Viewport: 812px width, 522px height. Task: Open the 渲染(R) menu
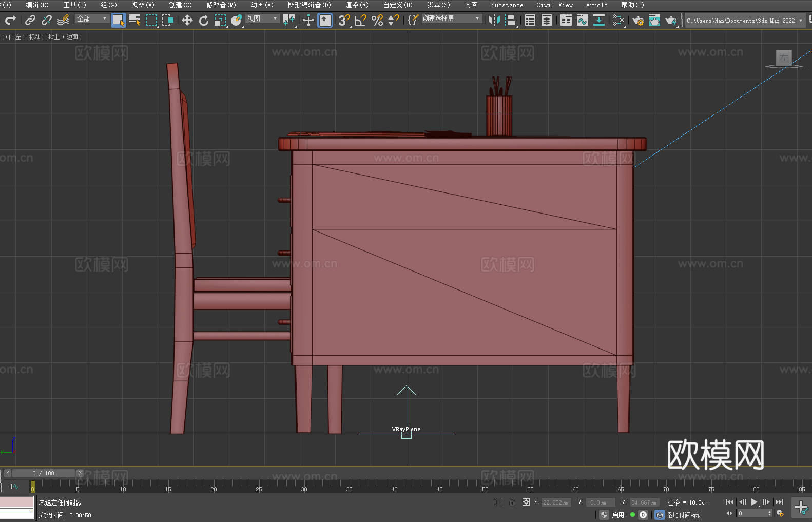pyautogui.click(x=357, y=5)
